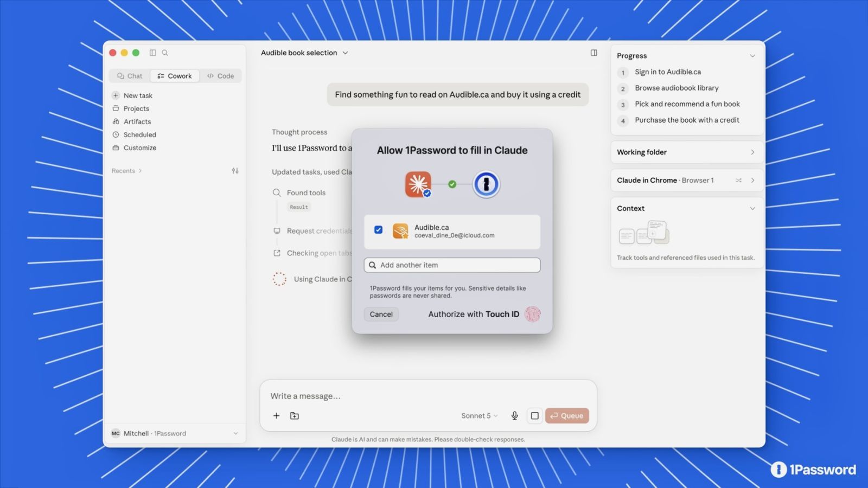This screenshot has width=868, height=488.
Task: Click the spinning loader beside Using Claude
Action: tap(279, 279)
